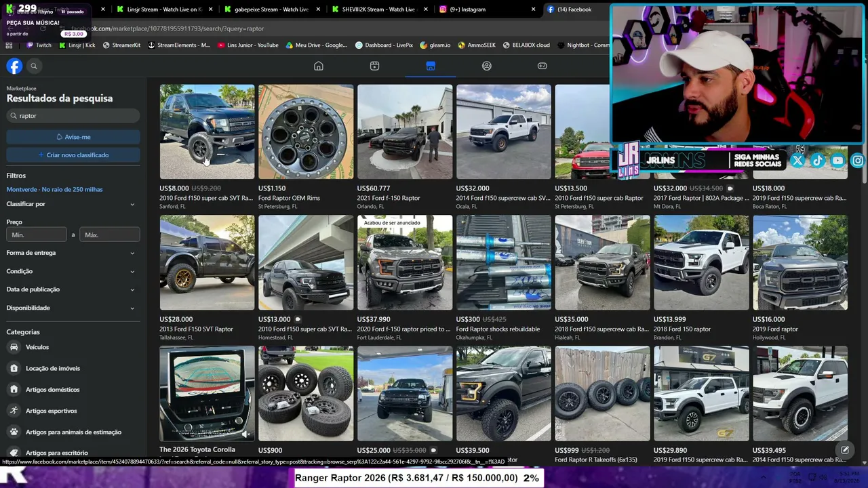Open the Artigos para escritório category icon
Viewport: 868px width, 488px height.
coord(14,453)
